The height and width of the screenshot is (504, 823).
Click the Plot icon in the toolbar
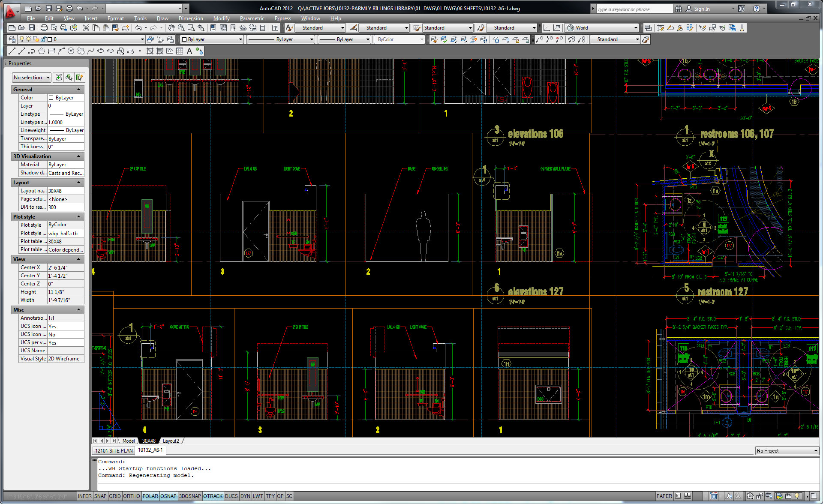(x=43, y=27)
